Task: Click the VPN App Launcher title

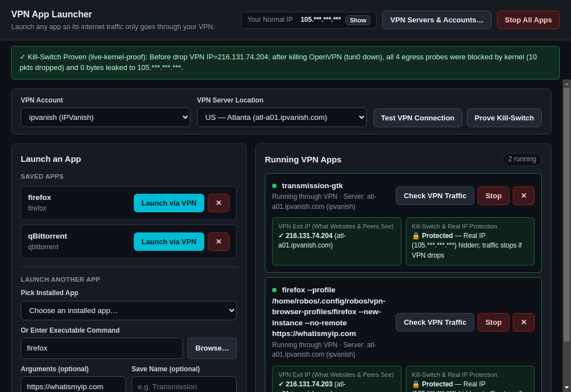Action: coord(52,14)
